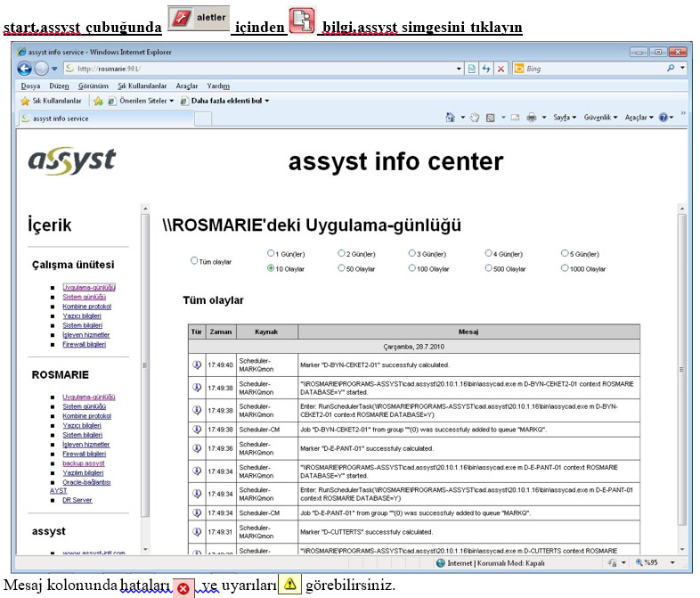Select the 2 Gün(ler) radio option
This screenshot has width=700, height=598.
pos(341,253)
